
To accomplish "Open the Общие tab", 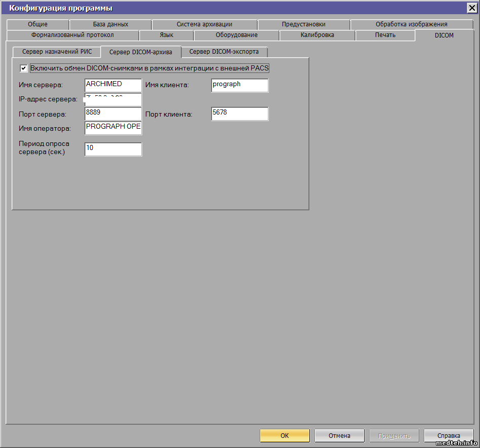I will (x=38, y=24).
